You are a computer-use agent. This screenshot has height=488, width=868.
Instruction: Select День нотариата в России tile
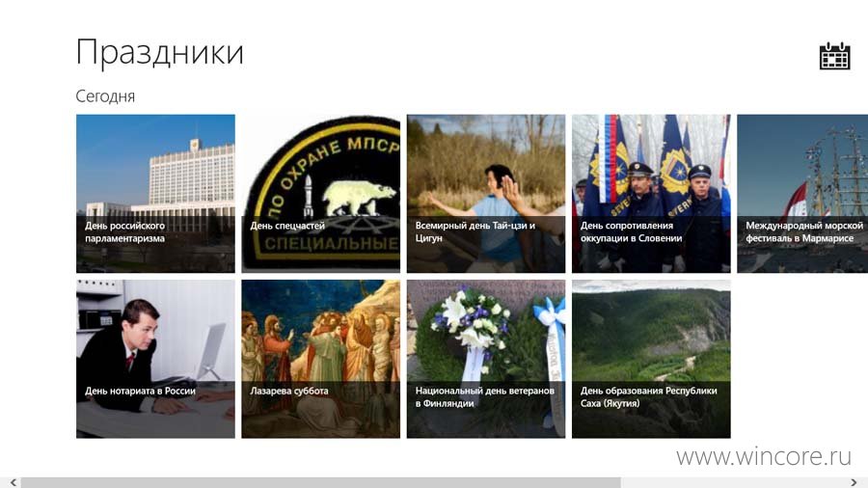(155, 359)
